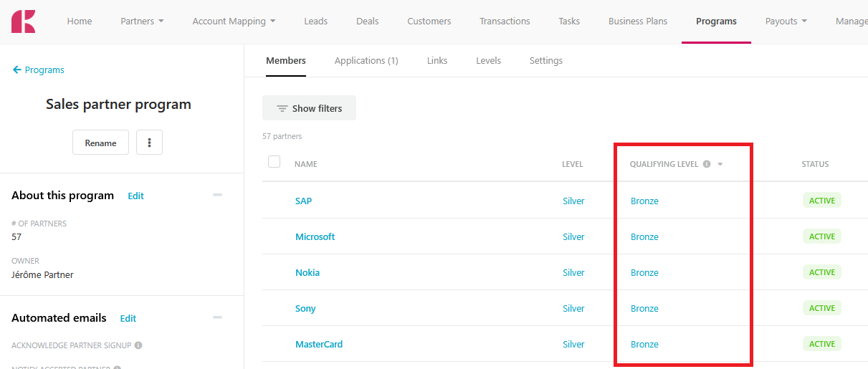Click the pink K logo icon
This screenshot has height=369, width=868.
[23, 21]
